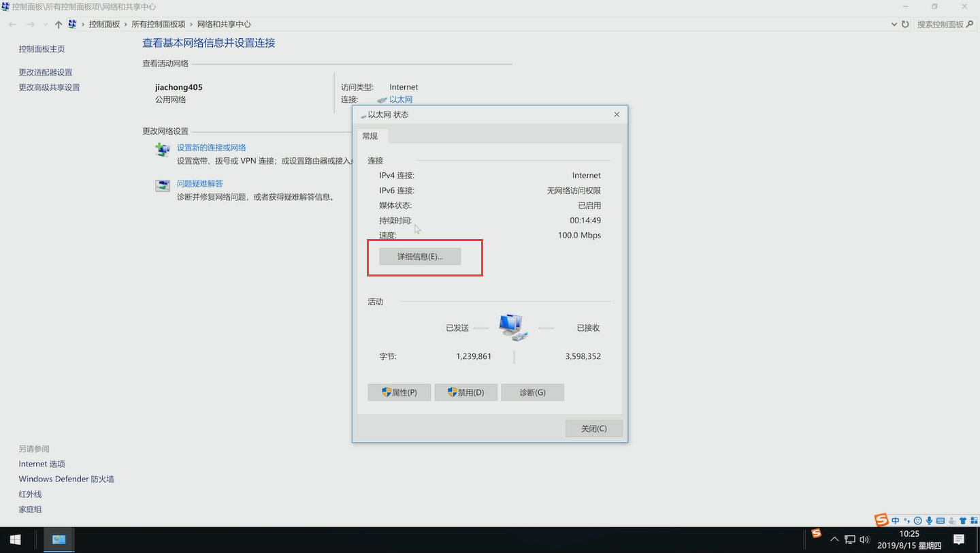Click the network computers icon under 活动
980x553 pixels.
click(x=514, y=328)
